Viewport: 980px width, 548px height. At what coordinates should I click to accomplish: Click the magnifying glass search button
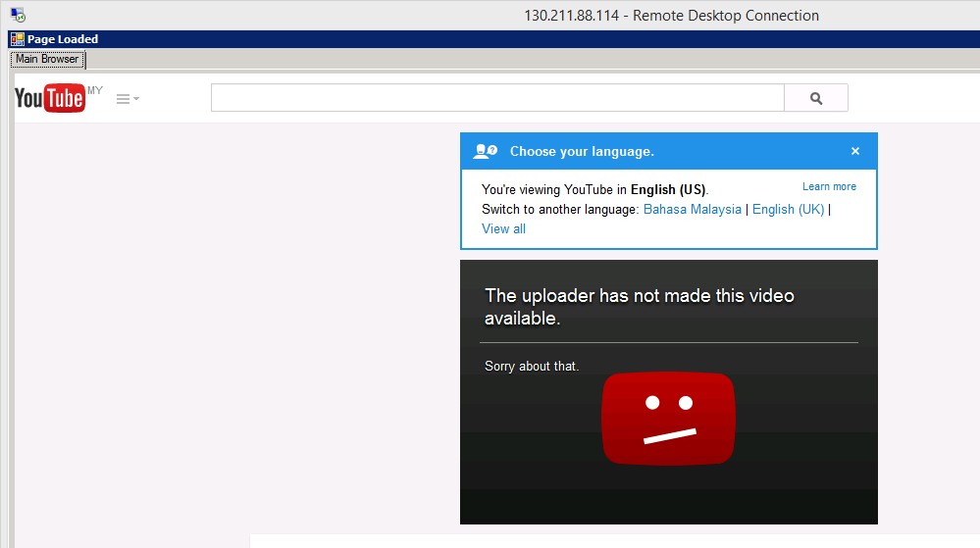815,98
